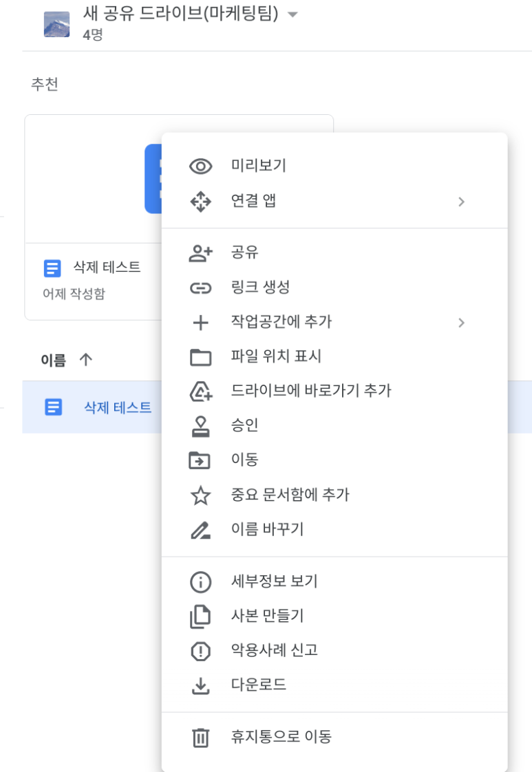Click the download arrow icon
Screen dimensions: 532x772
[200, 686]
